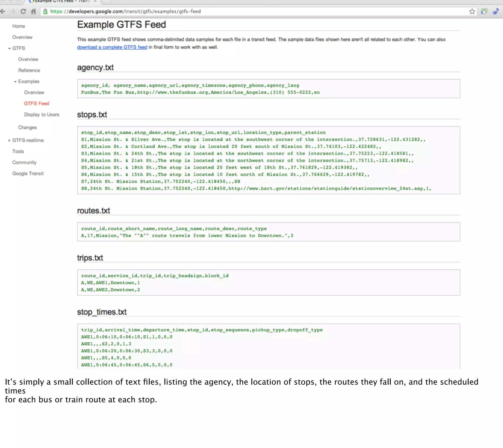Click the S5 Mission St. & 18th St. row
Viewport: 503px width, 448px height.
point(219,167)
